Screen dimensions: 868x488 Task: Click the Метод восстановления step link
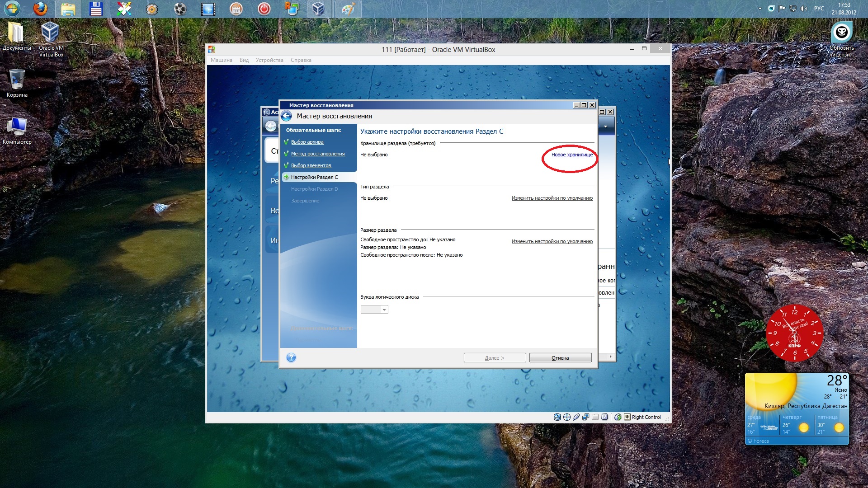pyautogui.click(x=317, y=154)
